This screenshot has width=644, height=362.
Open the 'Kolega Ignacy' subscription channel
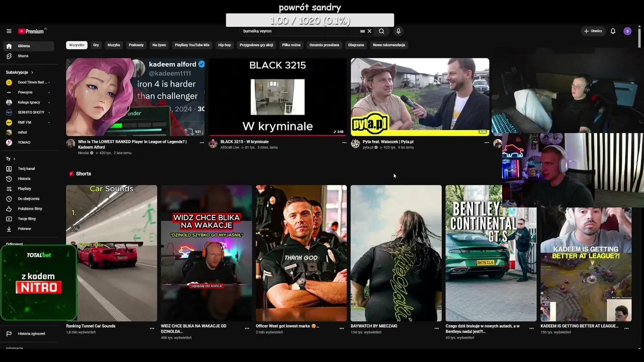29,103
